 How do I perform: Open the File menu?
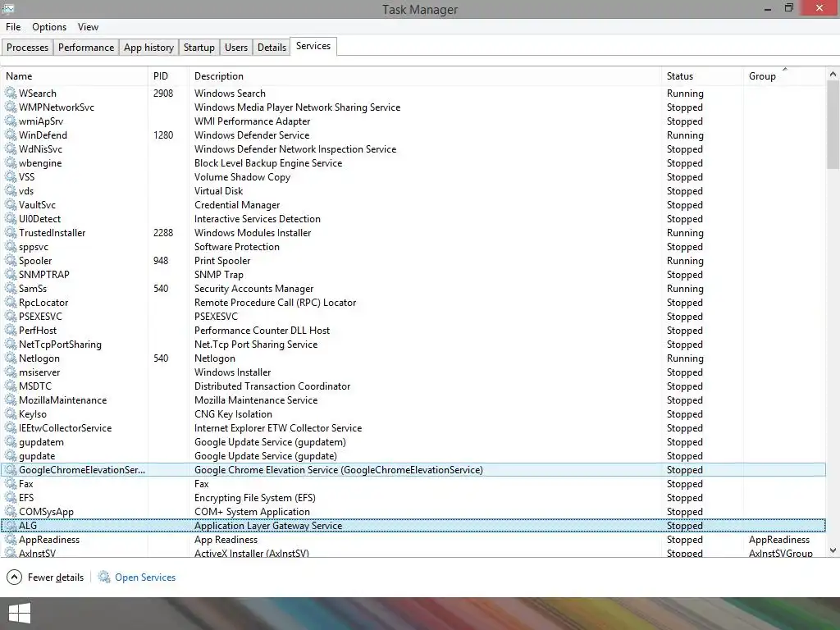[x=13, y=27]
